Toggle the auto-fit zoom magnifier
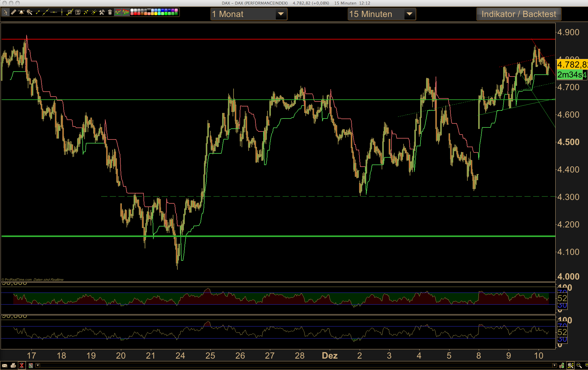The image size is (588, 370). (x=570, y=365)
